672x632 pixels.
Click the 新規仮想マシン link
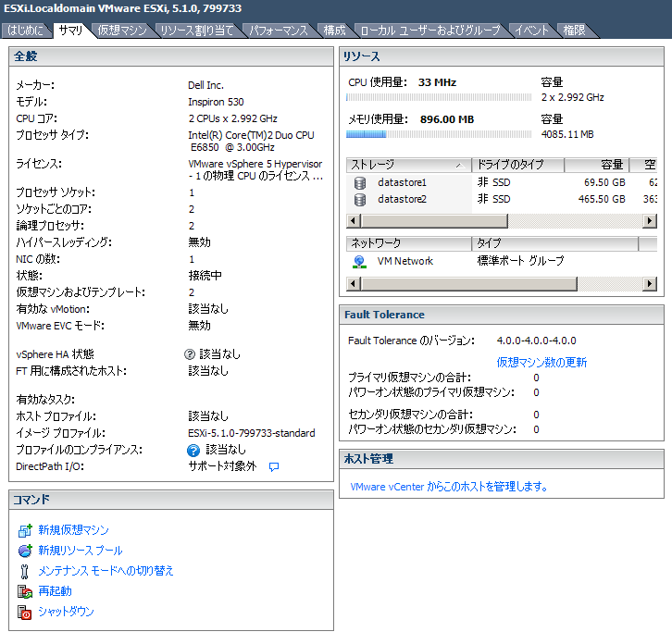point(74,530)
